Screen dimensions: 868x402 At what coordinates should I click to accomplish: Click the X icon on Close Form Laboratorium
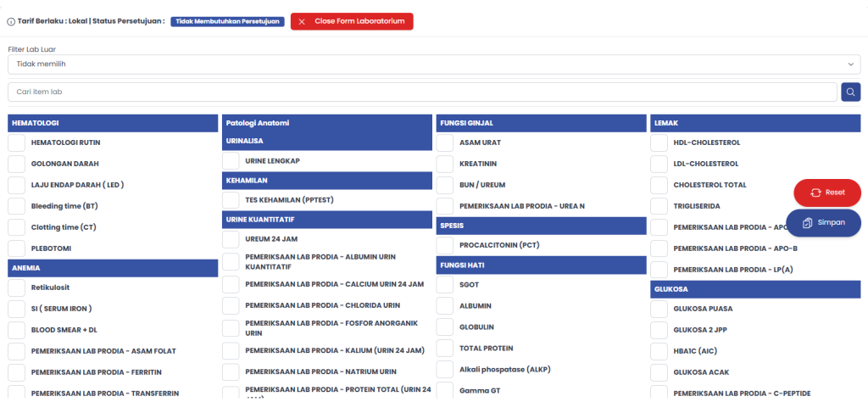[x=302, y=21]
